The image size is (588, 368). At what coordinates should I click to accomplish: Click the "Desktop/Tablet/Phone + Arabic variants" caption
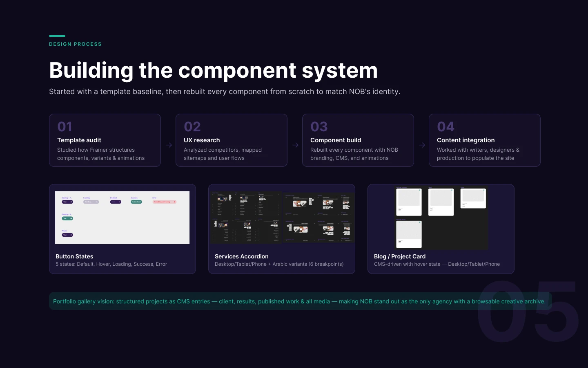[x=279, y=264]
